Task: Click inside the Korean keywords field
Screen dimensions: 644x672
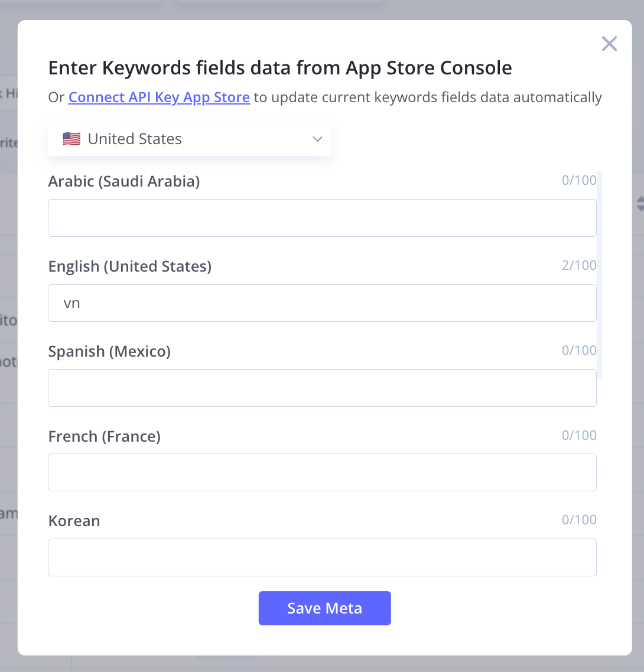Action: tap(322, 557)
